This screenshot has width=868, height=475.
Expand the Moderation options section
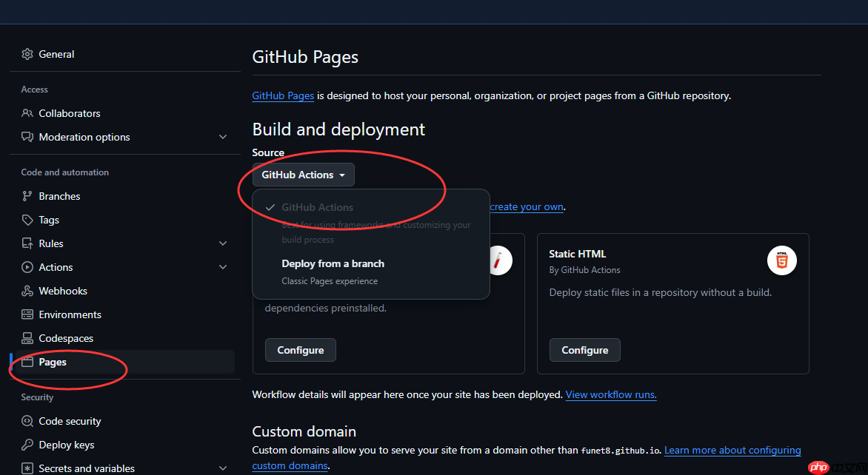[223, 137]
